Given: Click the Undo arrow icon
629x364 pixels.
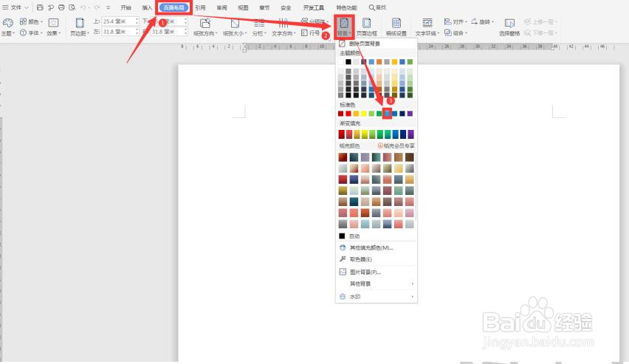Looking at the screenshot, I should pos(83,7).
